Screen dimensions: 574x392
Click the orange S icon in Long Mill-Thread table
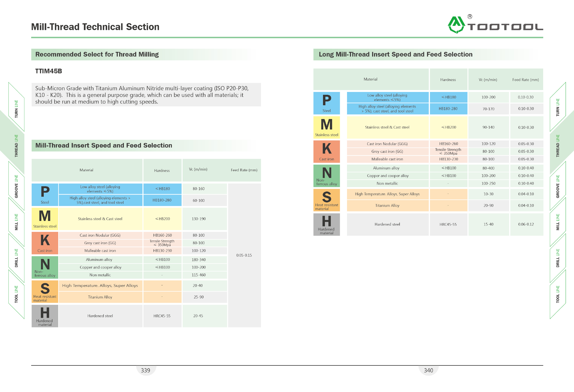(x=327, y=200)
